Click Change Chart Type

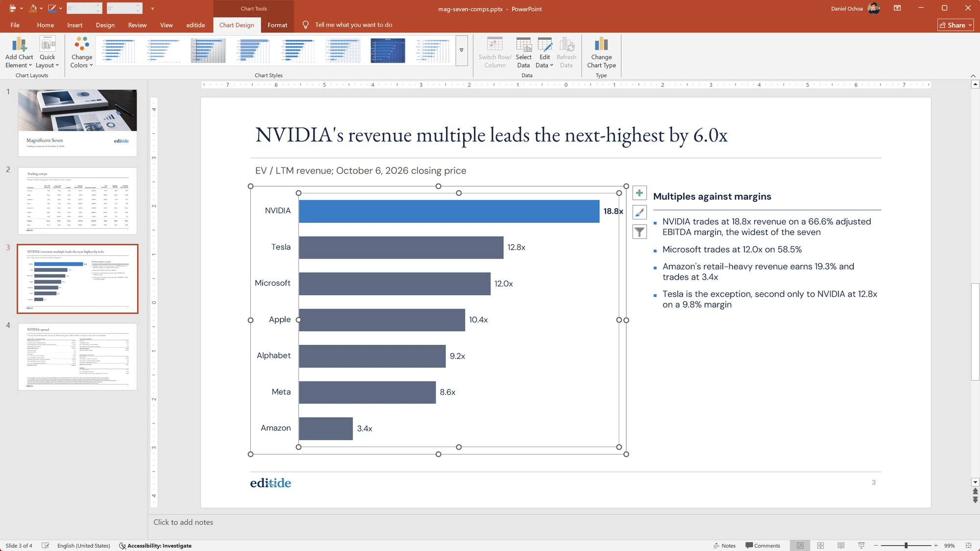coord(601,52)
